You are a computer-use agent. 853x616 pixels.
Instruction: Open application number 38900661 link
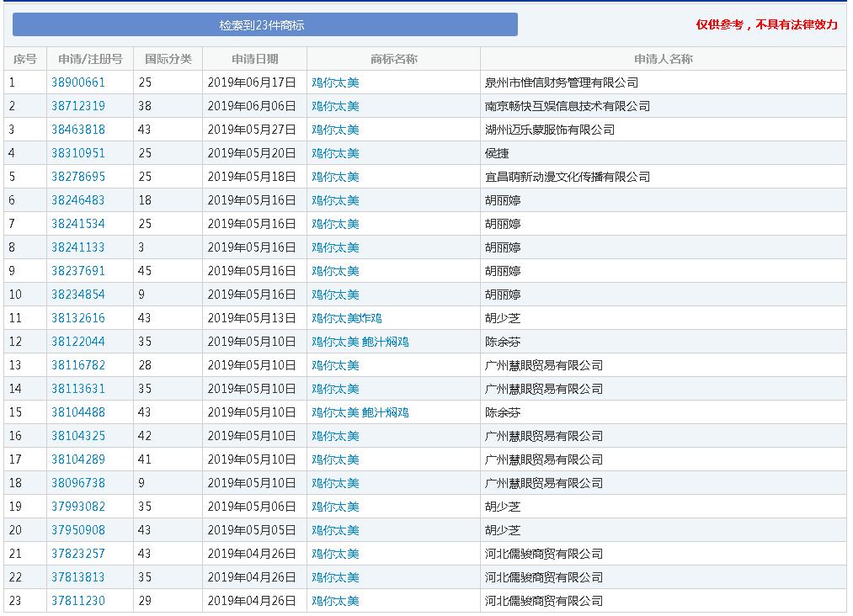[x=78, y=82]
